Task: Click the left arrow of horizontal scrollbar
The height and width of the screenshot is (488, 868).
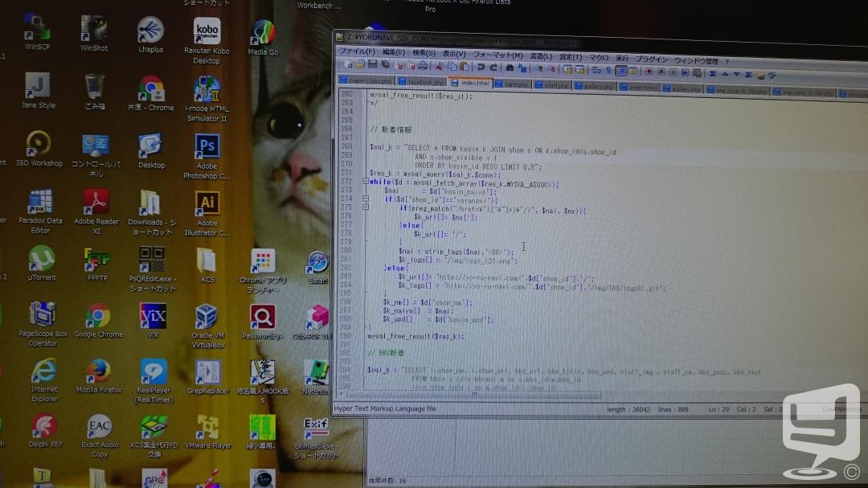Action: click(341, 395)
